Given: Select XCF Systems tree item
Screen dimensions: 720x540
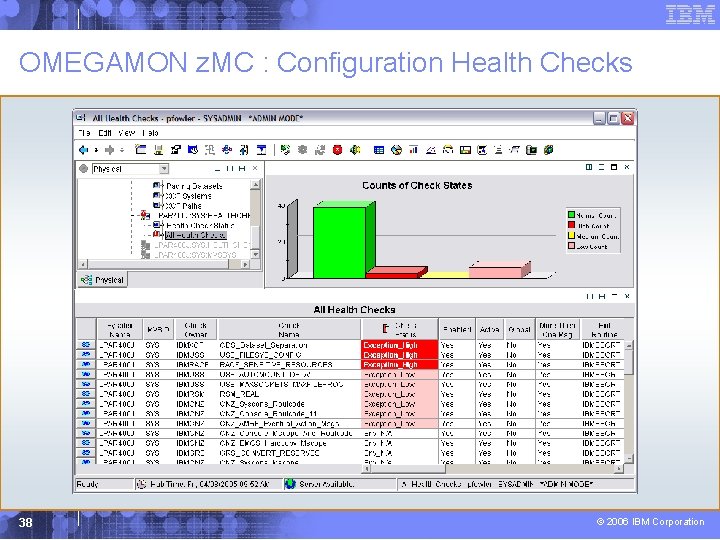Looking at the screenshot, I should [188, 196].
